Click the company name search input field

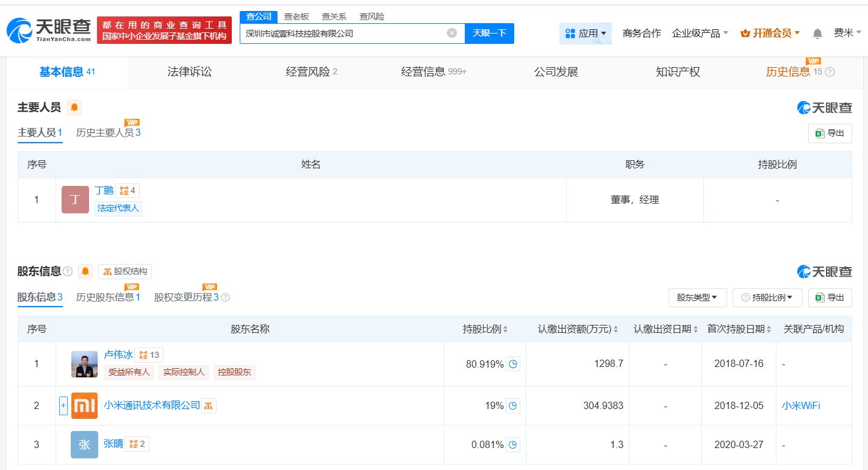coord(343,34)
